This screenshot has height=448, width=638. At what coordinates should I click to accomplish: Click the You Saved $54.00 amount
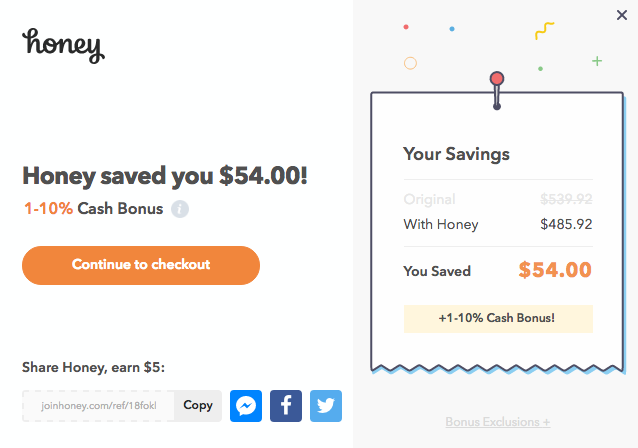pos(555,270)
